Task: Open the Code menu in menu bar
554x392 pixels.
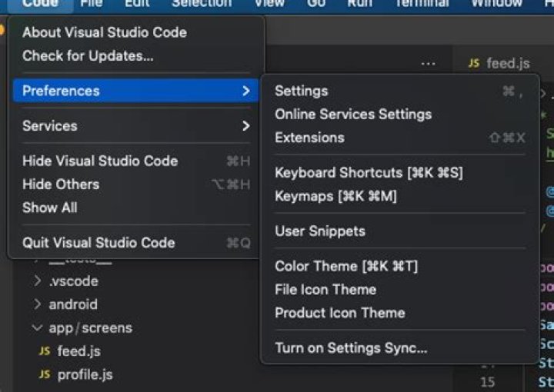Action: click(40, 4)
